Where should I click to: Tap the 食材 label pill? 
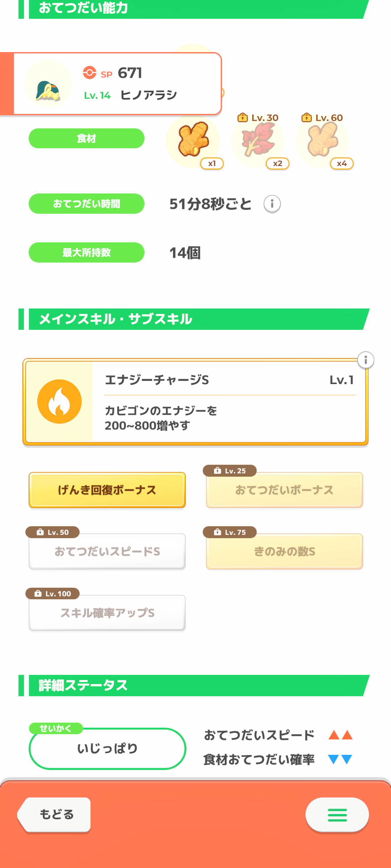[x=87, y=139]
